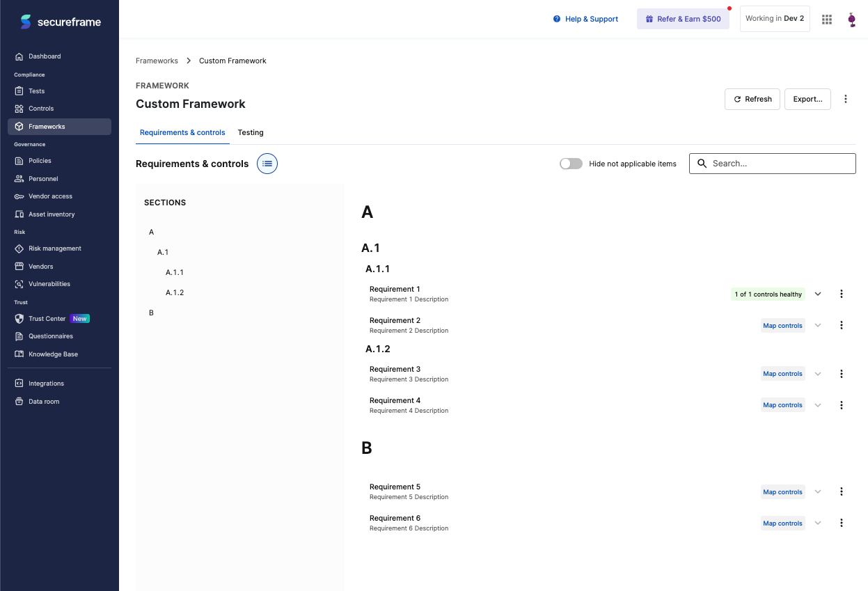This screenshot has height=591, width=868.
Task: Click Map controls for Requirement 3
Action: tap(783, 374)
